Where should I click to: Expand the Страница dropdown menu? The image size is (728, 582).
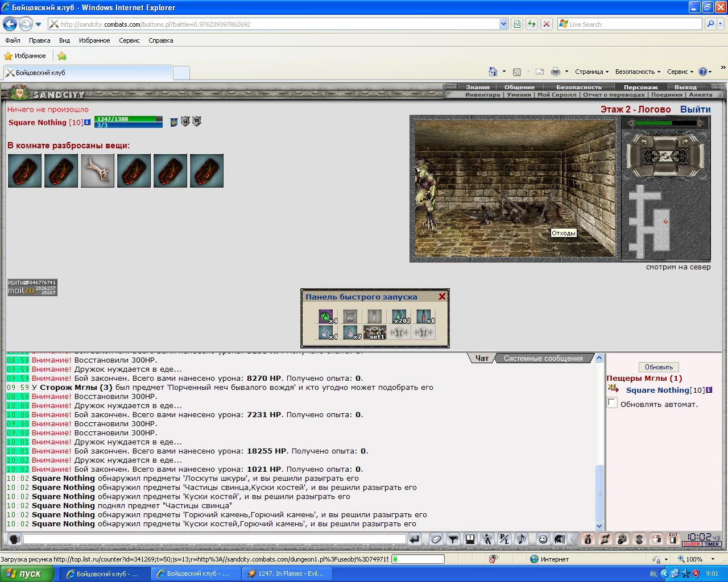click(x=591, y=72)
